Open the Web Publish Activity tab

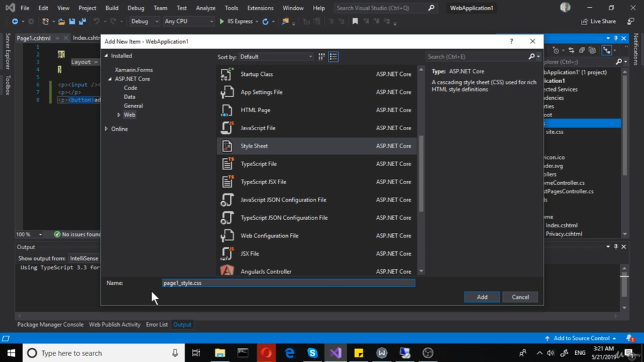pyautogui.click(x=115, y=325)
